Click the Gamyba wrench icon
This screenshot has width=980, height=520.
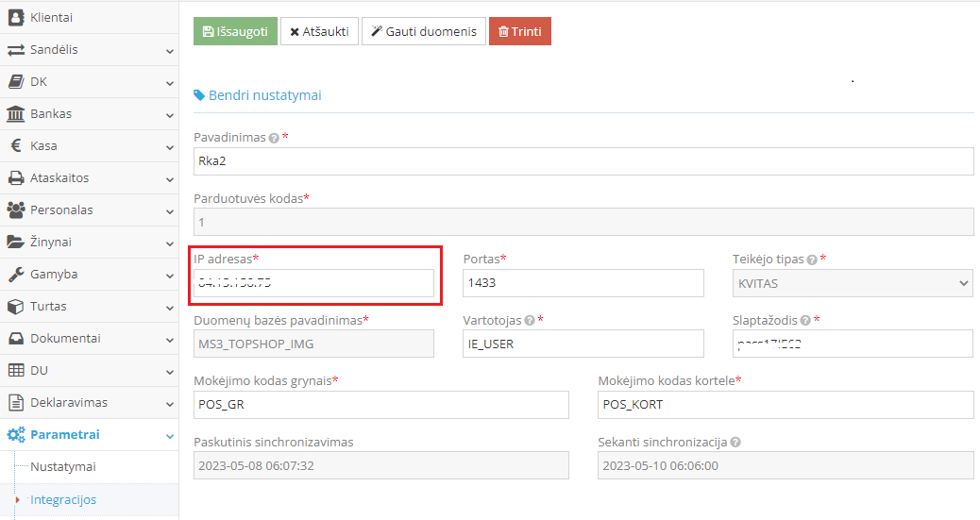point(16,275)
